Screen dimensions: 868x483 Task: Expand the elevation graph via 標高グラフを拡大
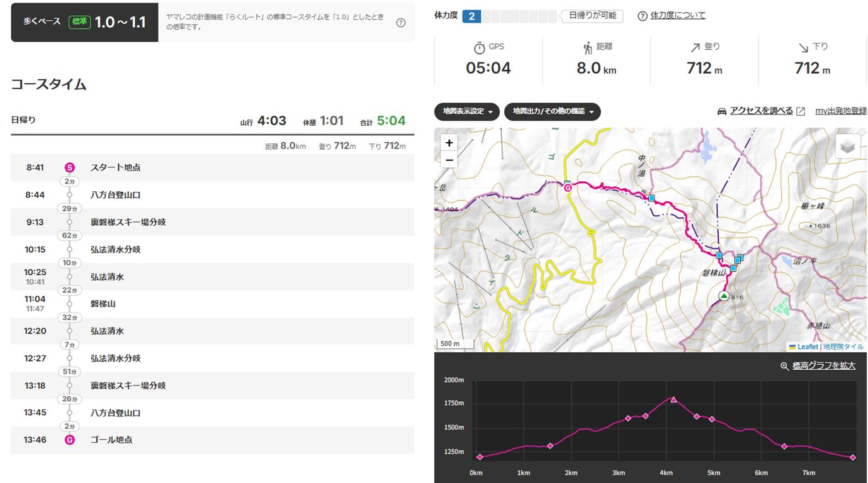(823, 366)
